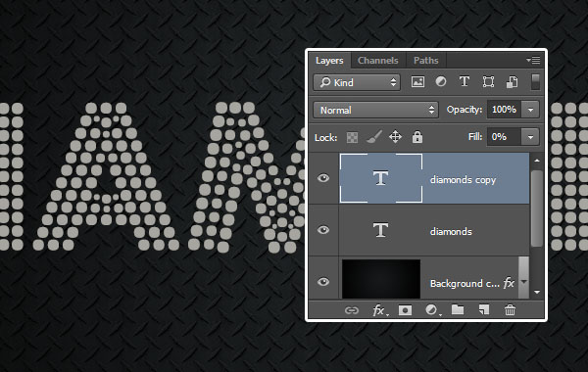
Task: Open the Opacity slider arrow
Action: pyautogui.click(x=530, y=110)
